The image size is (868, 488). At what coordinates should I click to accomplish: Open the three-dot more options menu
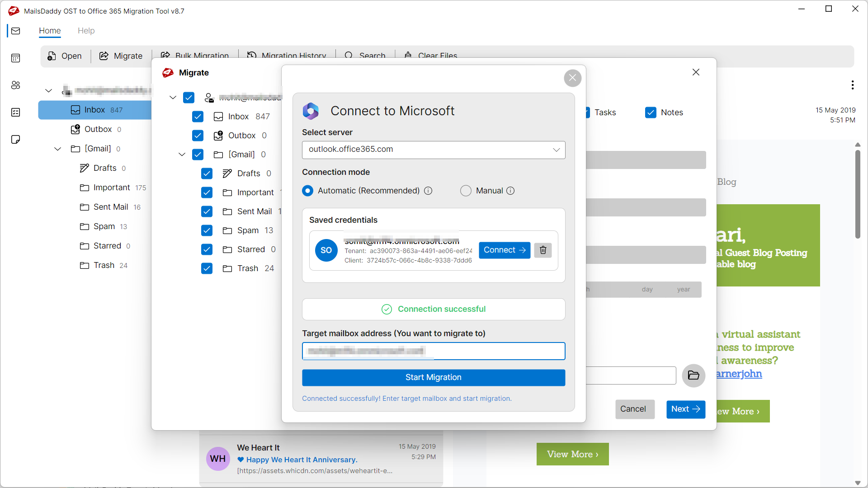point(852,85)
